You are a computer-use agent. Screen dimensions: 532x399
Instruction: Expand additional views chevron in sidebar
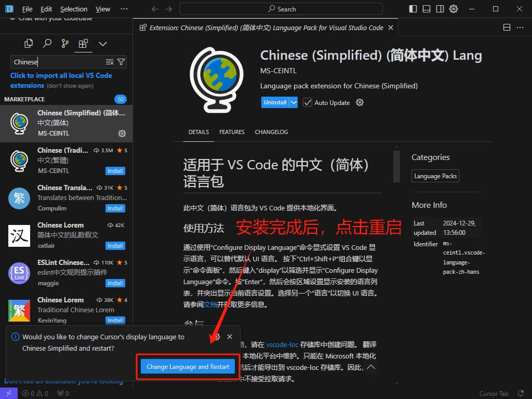pyautogui.click(x=103, y=44)
